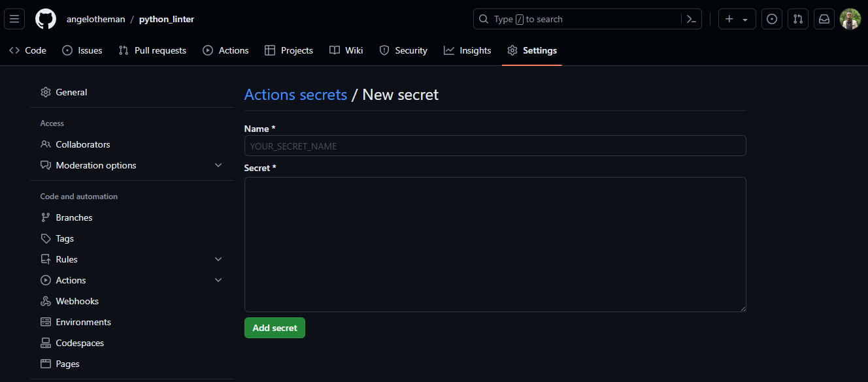Image resolution: width=868 pixels, height=382 pixels.
Task: Open the pull requests icon in top navigation
Action: (797, 19)
